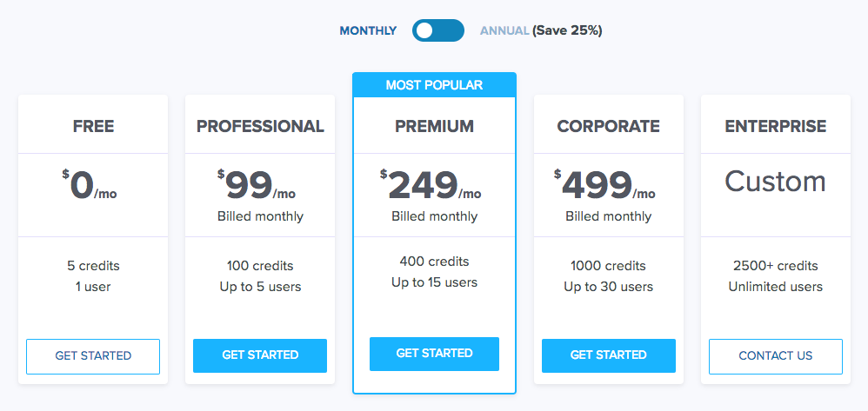Image resolution: width=868 pixels, height=411 pixels.
Task: Select the MONTHLY billing label
Action: pyautogui.click(x=368, y=30)
